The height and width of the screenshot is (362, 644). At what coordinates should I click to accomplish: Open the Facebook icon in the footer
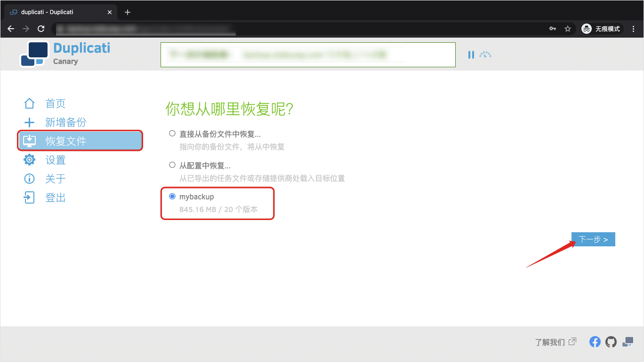[595, 342]
